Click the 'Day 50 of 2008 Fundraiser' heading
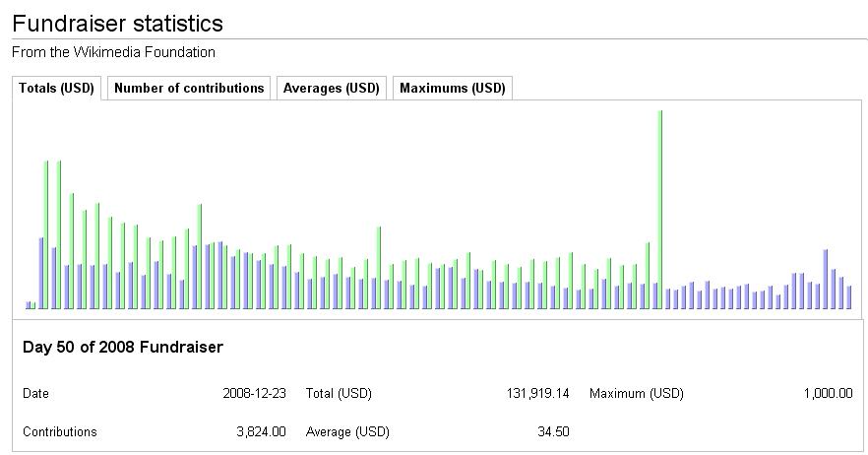Viewport: 868px width, 455px height. point(122,348)
